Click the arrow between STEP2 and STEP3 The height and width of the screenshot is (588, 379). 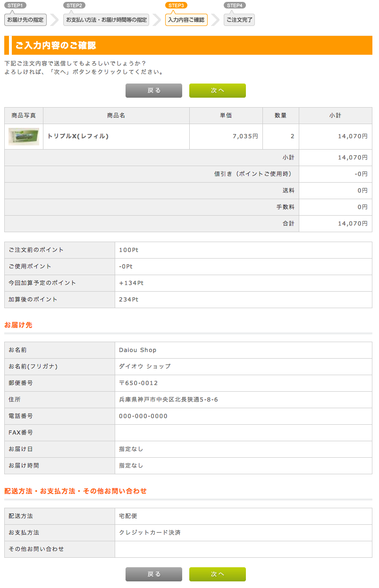click(157, 20)
